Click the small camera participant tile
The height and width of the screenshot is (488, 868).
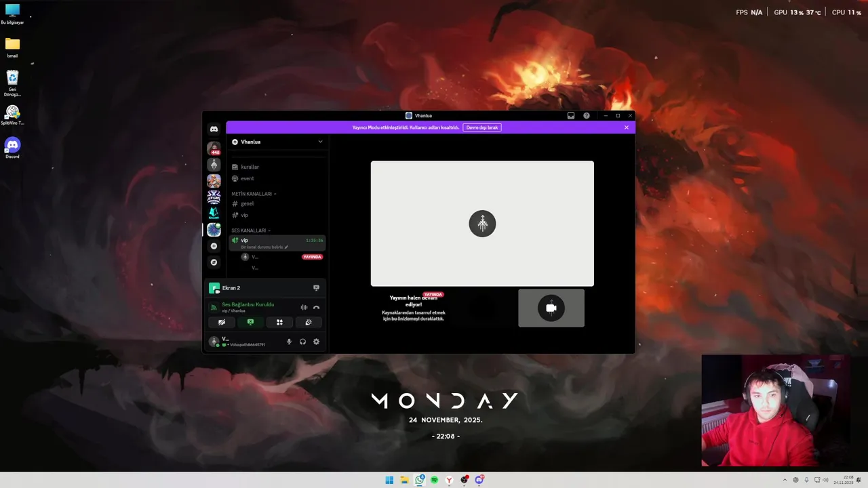(x=551, y=308)
